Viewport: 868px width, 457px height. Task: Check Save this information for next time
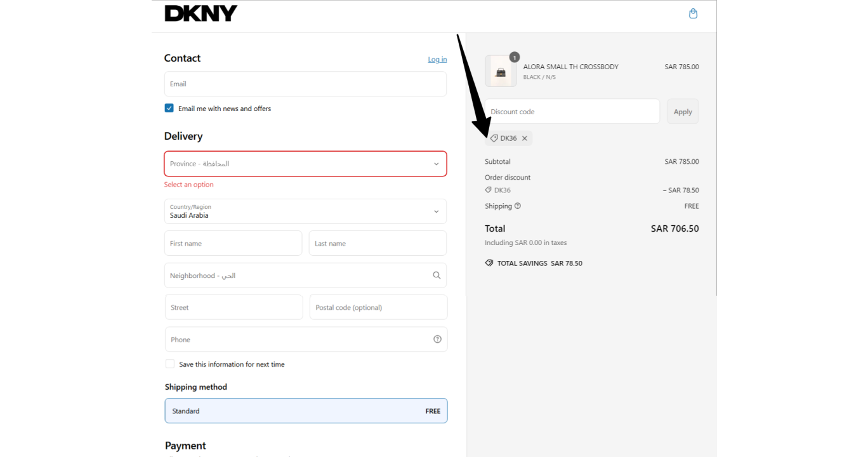pos(170,364)
